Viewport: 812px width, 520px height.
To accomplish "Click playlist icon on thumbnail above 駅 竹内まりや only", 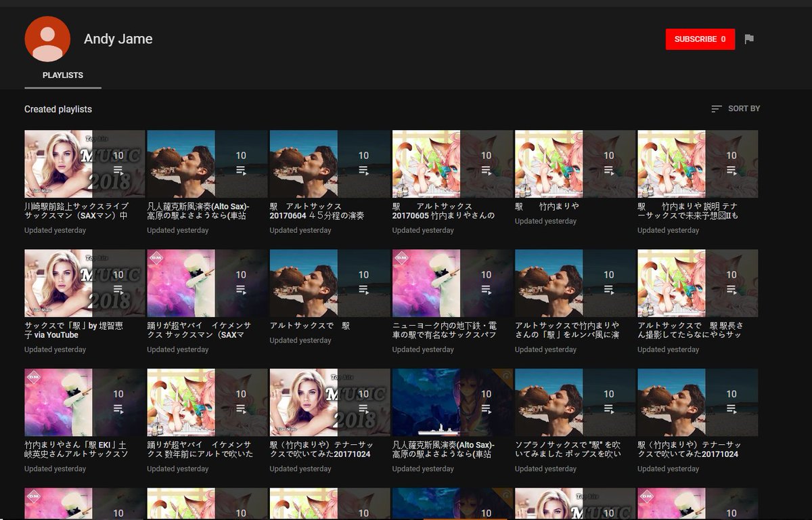I will tap(609, 170).
